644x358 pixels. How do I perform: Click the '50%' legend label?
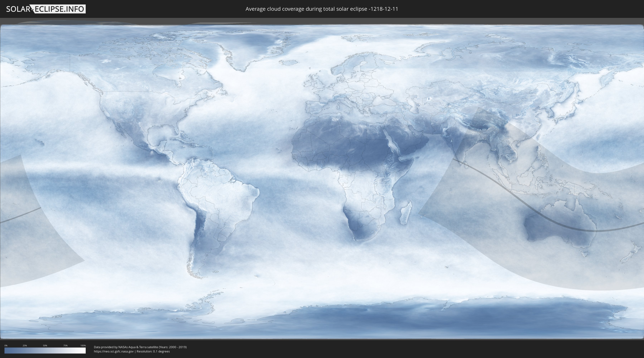[x=45, y=345]
